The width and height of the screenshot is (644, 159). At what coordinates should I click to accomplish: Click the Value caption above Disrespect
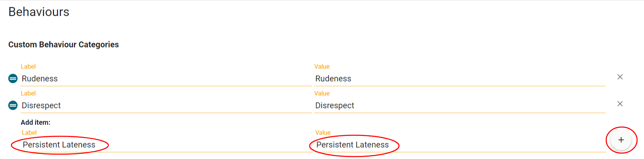(x=322, y=93)
